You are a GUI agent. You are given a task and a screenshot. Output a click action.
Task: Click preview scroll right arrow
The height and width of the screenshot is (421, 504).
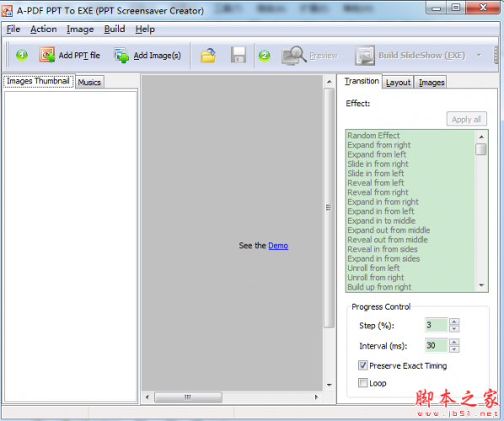pos(316,397)
